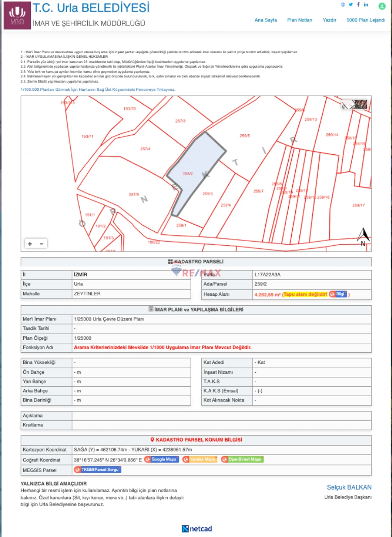The width and height of the screenshot is (392, 537).
Task: Click parcel 257/4 on the map
Action: pos(145,149)
